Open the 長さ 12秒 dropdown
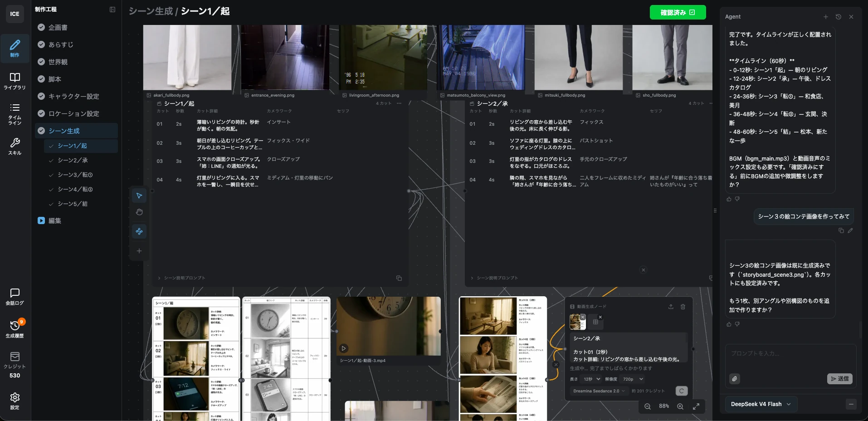868x421 pixels. click(592, 379)
